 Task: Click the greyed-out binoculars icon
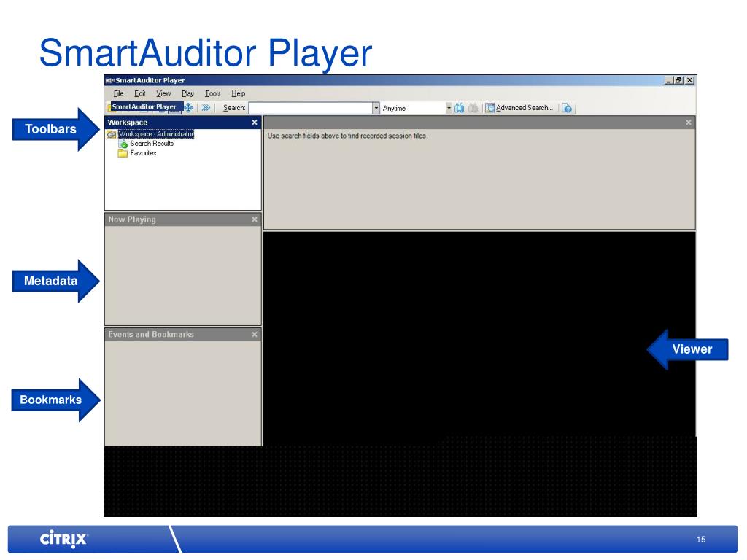click(473, 108)
